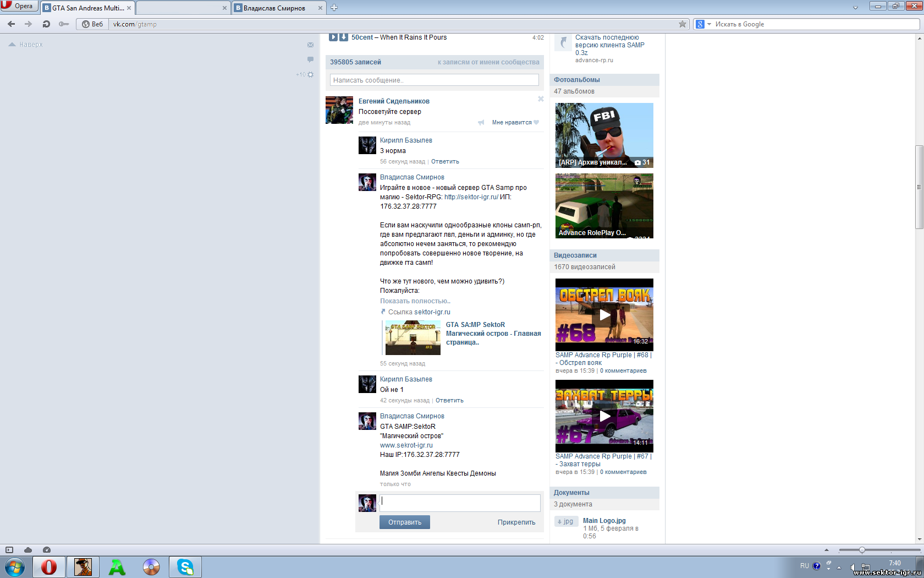Viewport: 924px width, 578px height.
Task: Open the Opera Link cloud icon
Action: [28, 550]
